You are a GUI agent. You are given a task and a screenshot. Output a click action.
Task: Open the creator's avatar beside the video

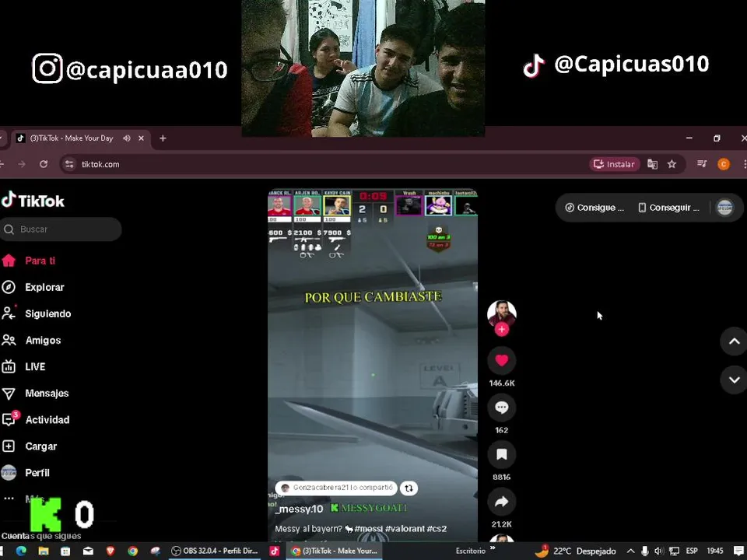click(x=501, y=313)
